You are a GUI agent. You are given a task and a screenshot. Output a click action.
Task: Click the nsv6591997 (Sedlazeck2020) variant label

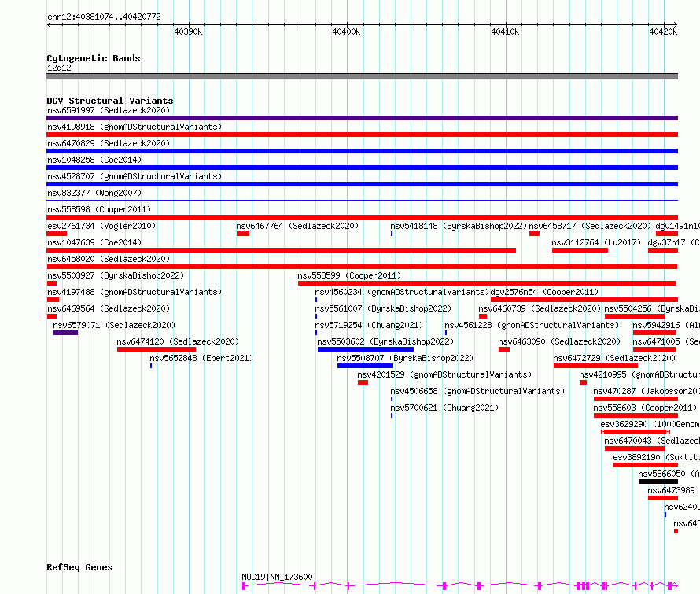[109, 110]
